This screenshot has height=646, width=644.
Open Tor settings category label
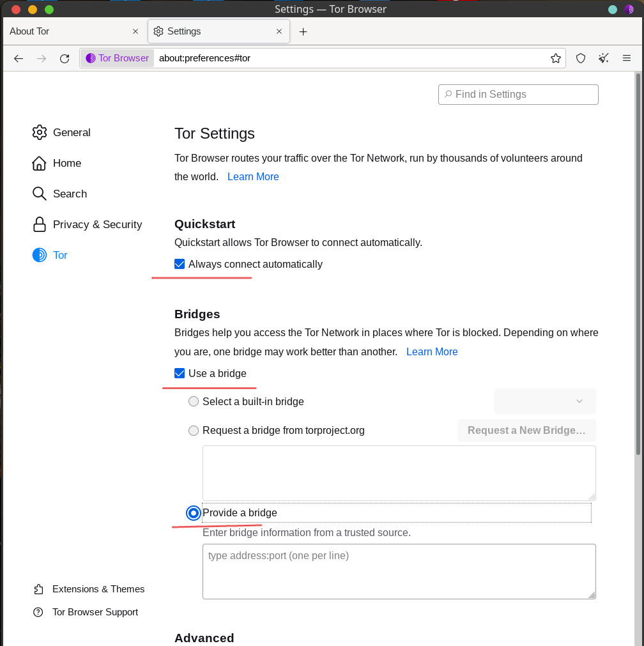point(60,255)
